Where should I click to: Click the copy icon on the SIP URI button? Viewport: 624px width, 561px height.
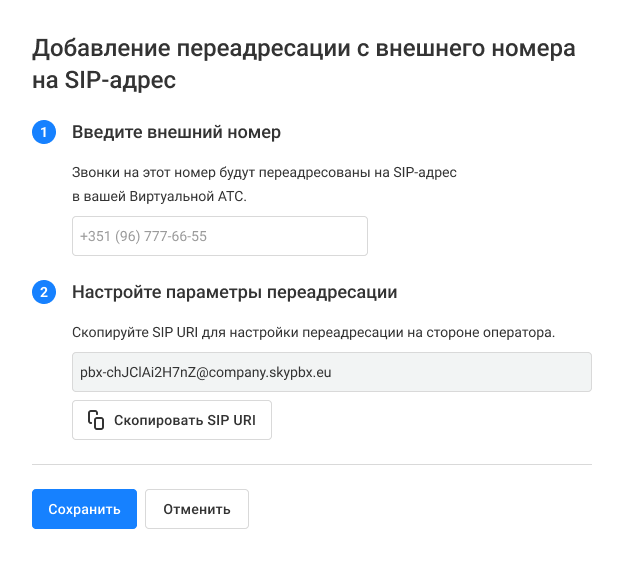click(x=96, y=420)
